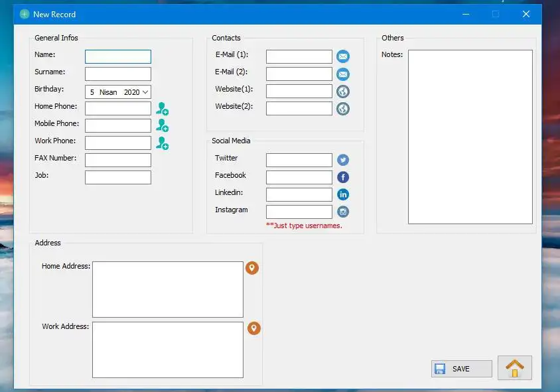The image size is (560, 392).
Task: Focus the E-Mail (2) text box
Action: (299, 74)
